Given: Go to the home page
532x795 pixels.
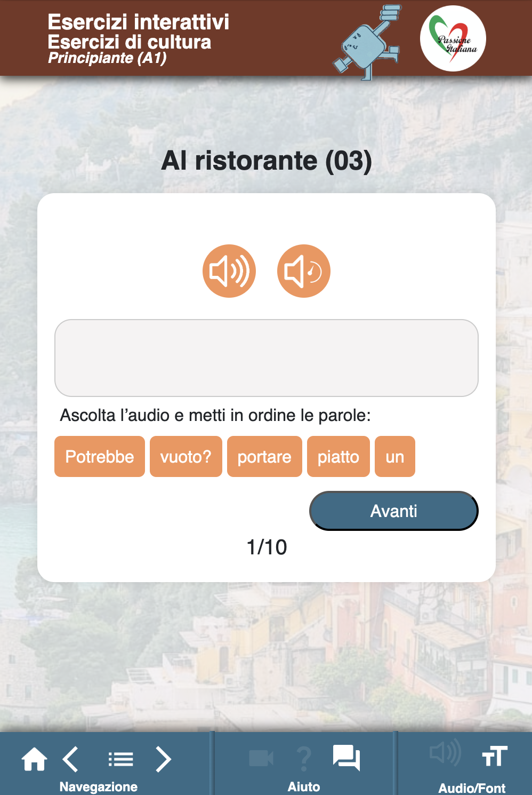Looking at the screenshot, I should click(x=34, y=759).
